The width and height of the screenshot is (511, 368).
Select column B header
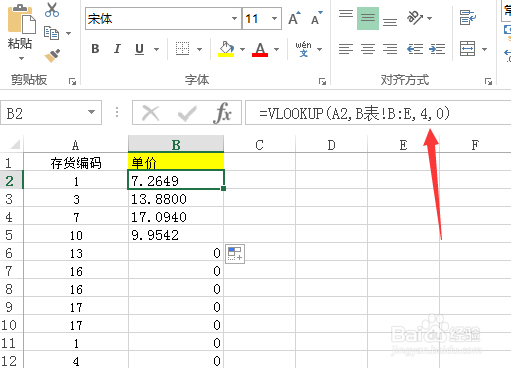[x=176, y=144]
